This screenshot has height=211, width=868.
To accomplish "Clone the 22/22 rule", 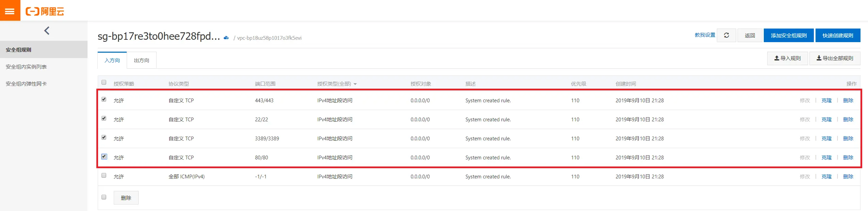I will (826, 119).
